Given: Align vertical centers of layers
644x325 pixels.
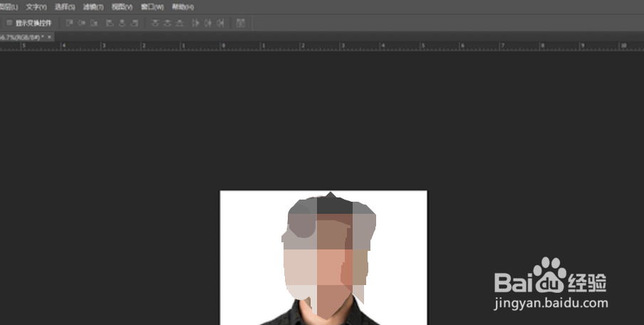Looking at the screenshot, I should [x=82, y=23].
